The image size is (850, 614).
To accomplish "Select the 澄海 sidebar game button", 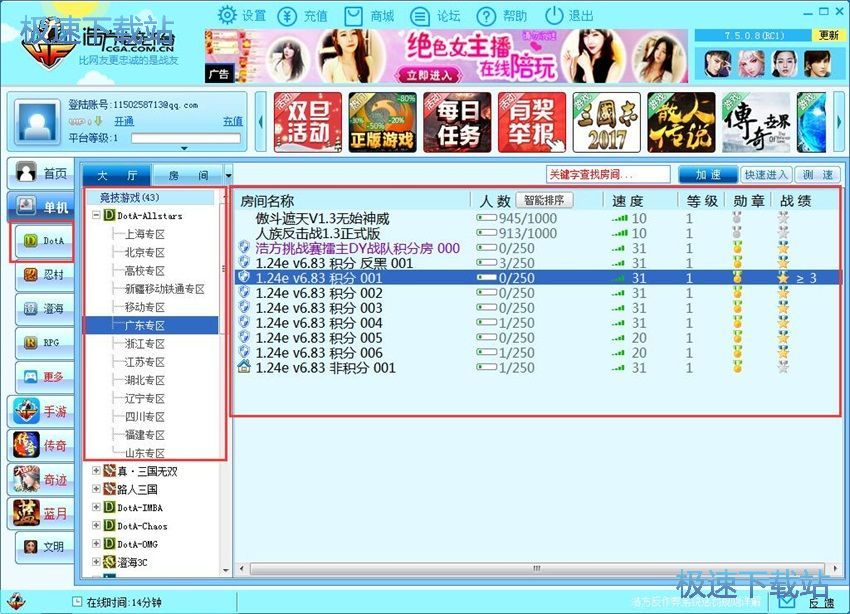I will click(x=44, y=309).
